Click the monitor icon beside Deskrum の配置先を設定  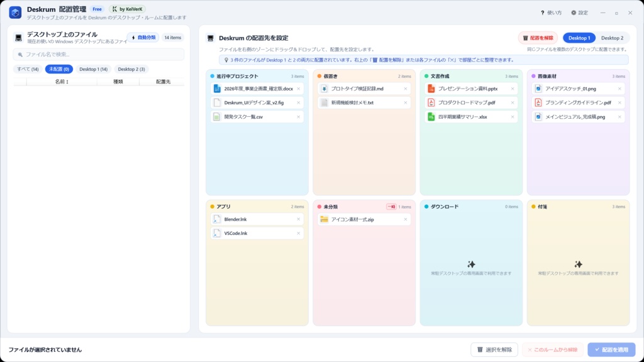[x=211, y=38]
